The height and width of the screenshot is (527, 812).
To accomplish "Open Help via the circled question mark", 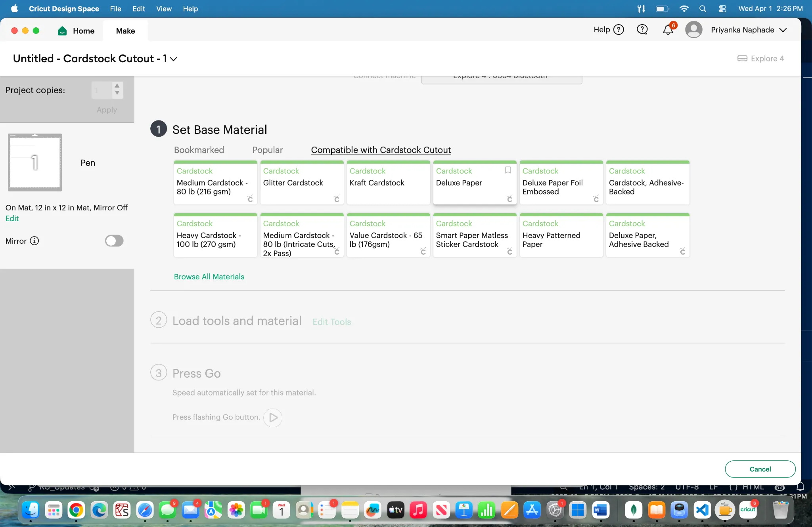I will [619, 30].
